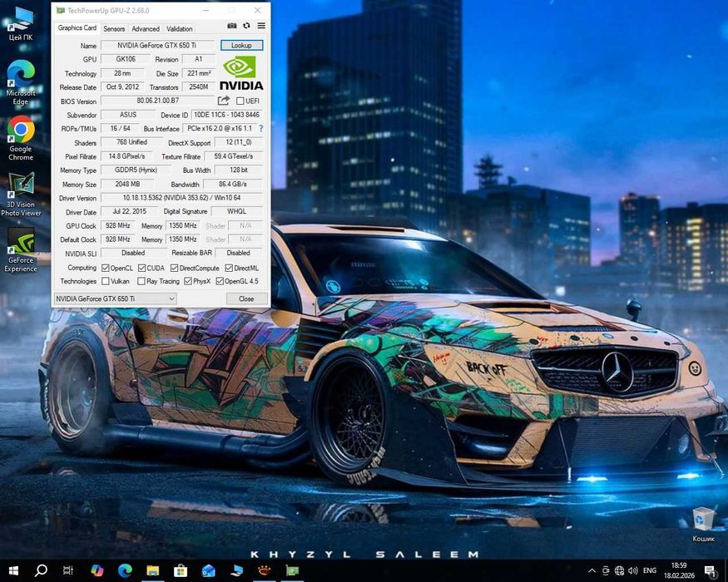The image size is (728, 582).
Task: Switch to the Validation tab
Action: coord(179,28)
